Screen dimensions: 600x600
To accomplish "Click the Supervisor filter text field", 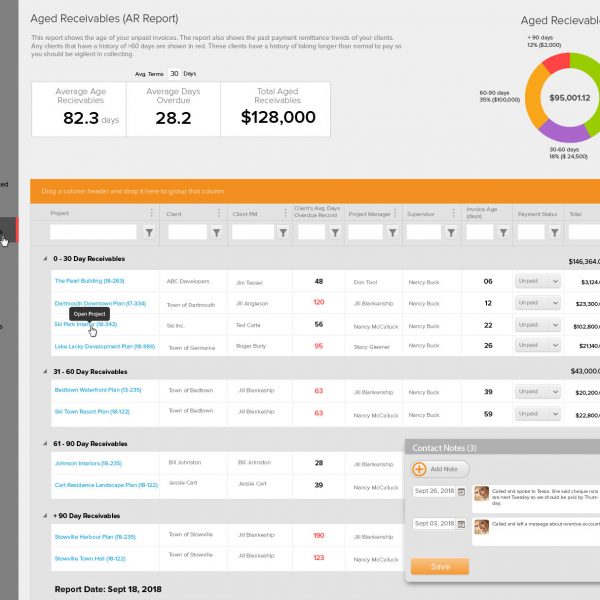I will 424,232.
